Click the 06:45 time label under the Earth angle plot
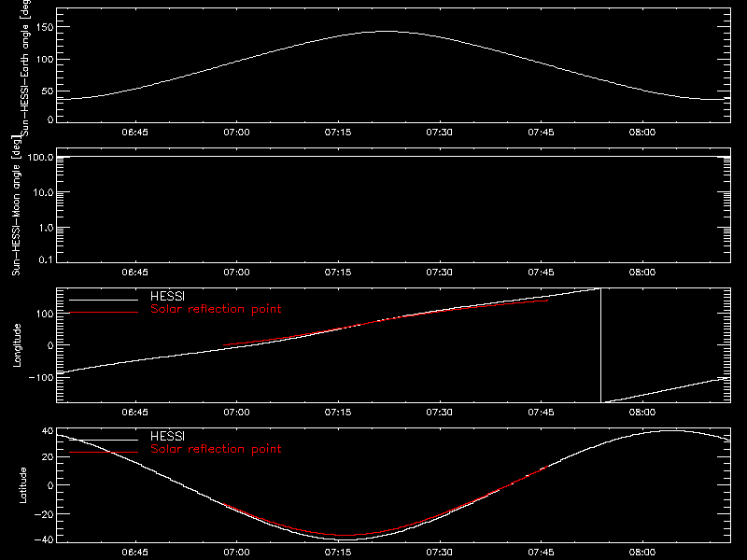 134,133
